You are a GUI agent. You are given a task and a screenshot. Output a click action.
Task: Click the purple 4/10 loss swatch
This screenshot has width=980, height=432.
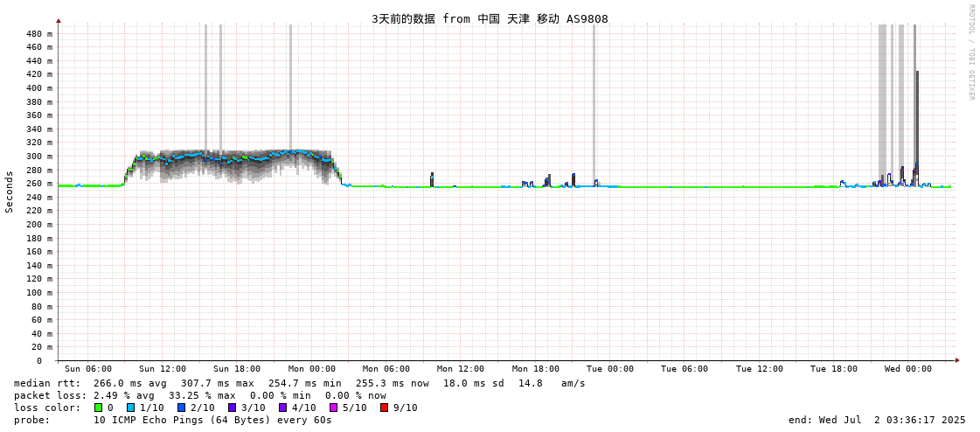click(x=283, y=408)
